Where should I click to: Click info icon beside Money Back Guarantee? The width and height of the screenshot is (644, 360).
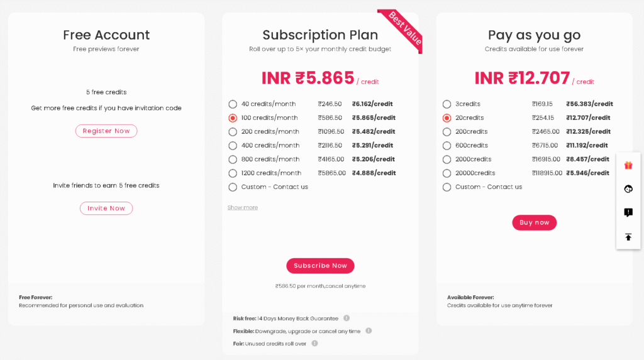tap(347, 318)
